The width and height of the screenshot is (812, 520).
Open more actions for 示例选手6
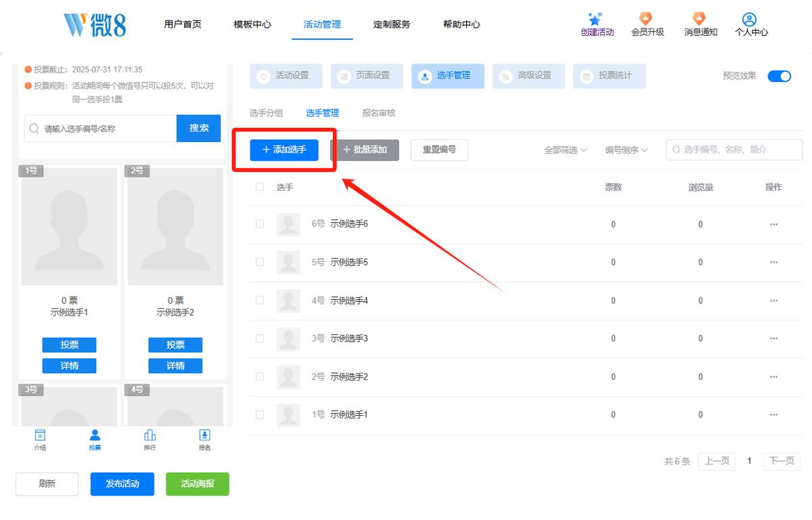tap(773, 224)
